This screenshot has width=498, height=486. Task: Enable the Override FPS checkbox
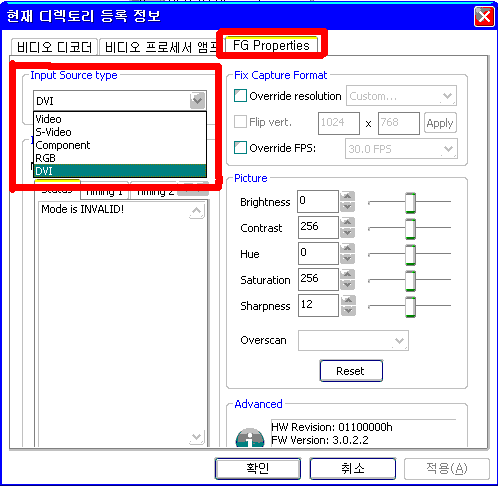pos(240,148)
